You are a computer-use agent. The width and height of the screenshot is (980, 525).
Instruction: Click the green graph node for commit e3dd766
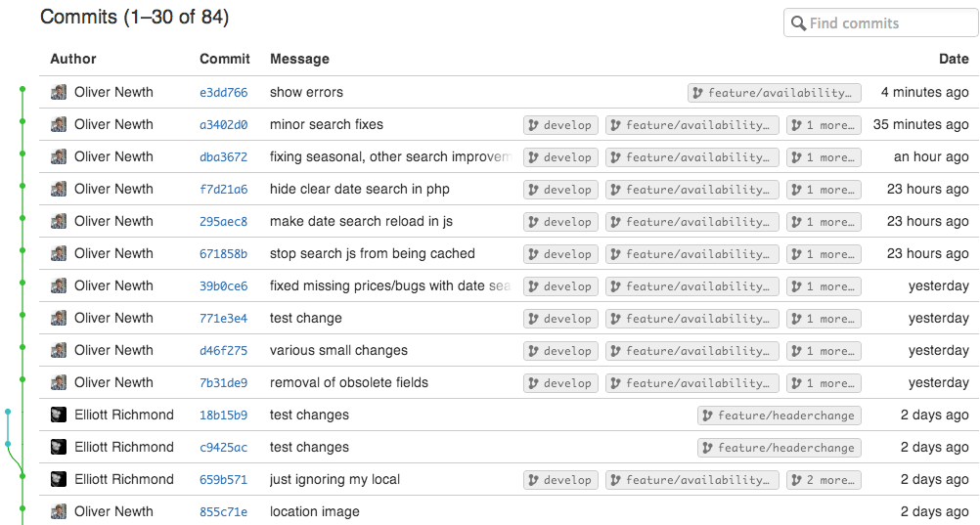click(22, 90)
